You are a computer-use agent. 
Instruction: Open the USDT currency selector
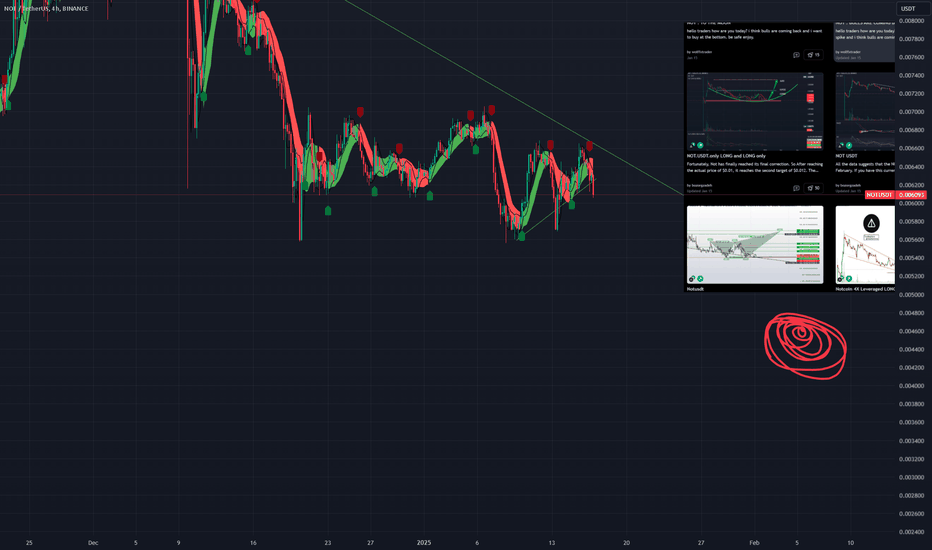tap(912, 8)
